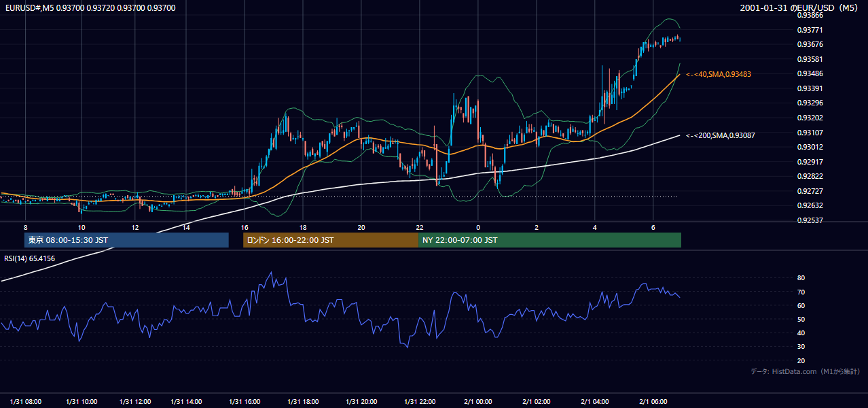Image resolution: width=868 pixels, height=408 pixels.
Task: Click the 1/31 10:00 bottom time label
Action: click(x=81, y=401)
